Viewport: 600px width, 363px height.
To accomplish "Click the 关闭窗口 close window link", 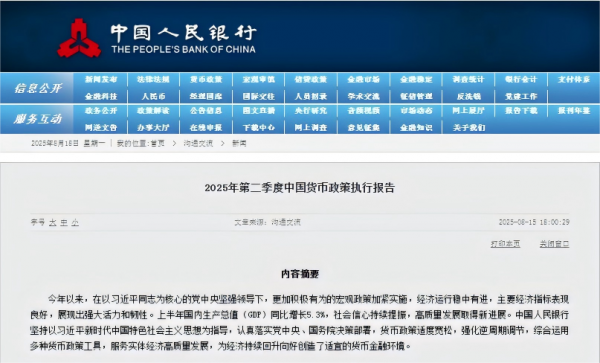I will pyautogui.click(x=554, y=244).
